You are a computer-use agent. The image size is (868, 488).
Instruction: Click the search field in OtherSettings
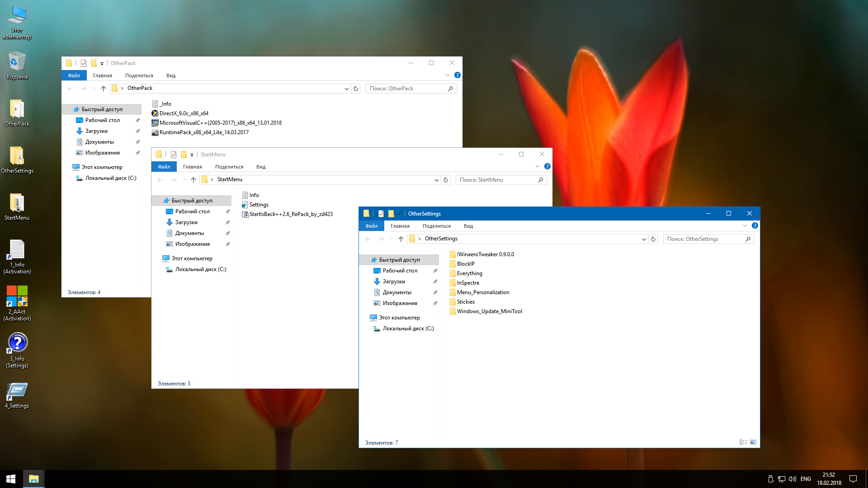coord(704,239)
